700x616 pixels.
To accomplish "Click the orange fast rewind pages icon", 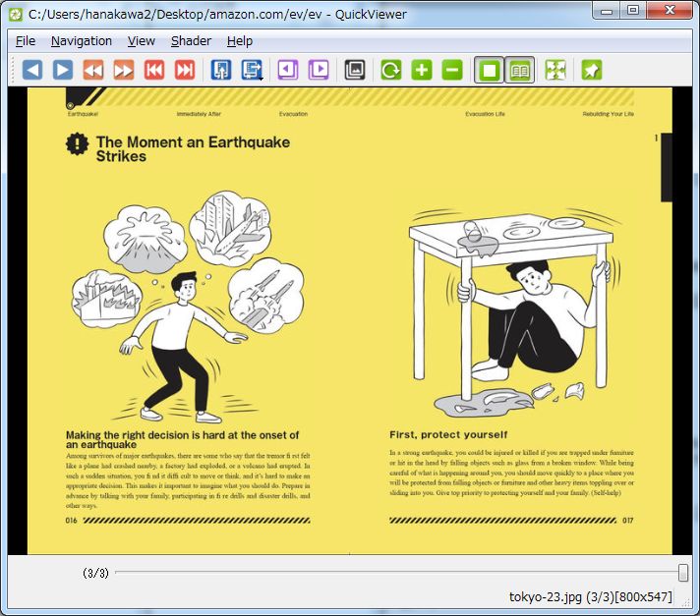I will click(x=93, y=70).
